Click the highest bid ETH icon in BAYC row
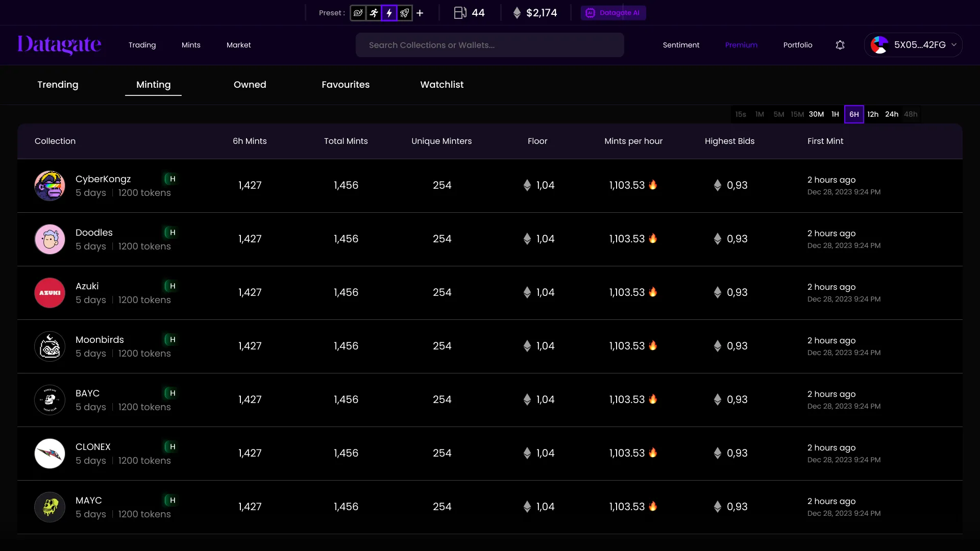980x551 pixels. coord(718,399)
